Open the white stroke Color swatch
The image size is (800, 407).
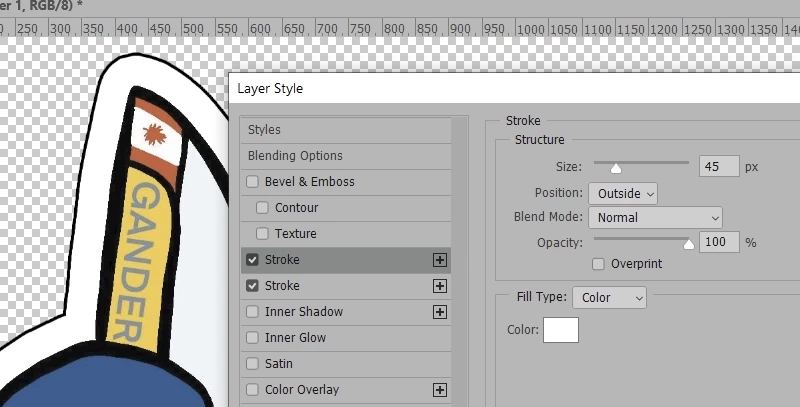[561, 329]
